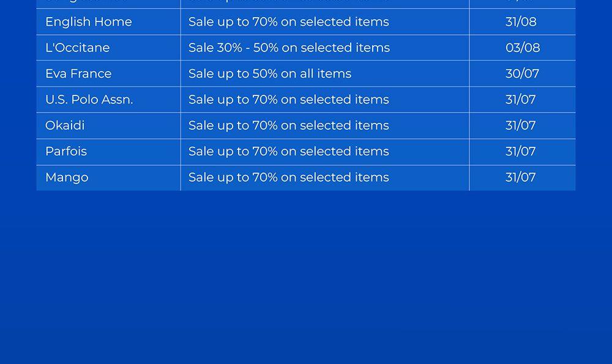Select the Mango sale offer text
Screen dimensions: 612x364
click(x=289, y=177)
